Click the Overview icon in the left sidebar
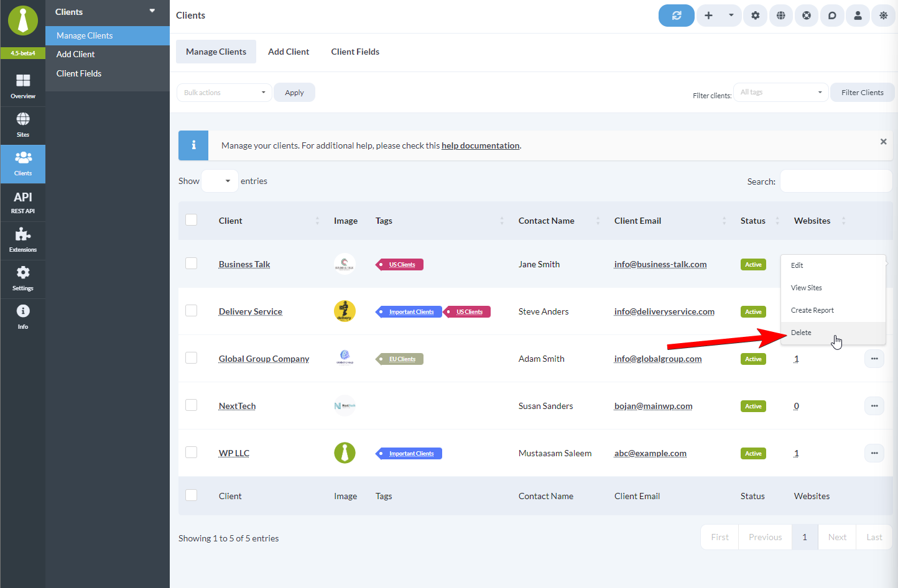The height and width of the screenshot is (588, 898). click(22, 85)
